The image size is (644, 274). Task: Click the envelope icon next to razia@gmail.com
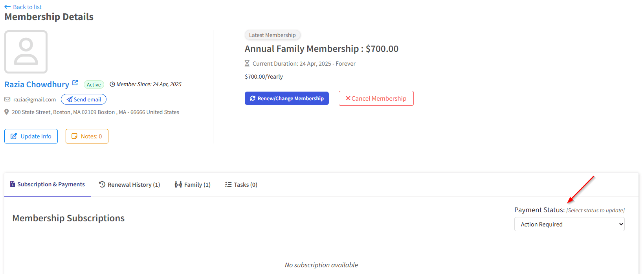(x=7, y=99)
